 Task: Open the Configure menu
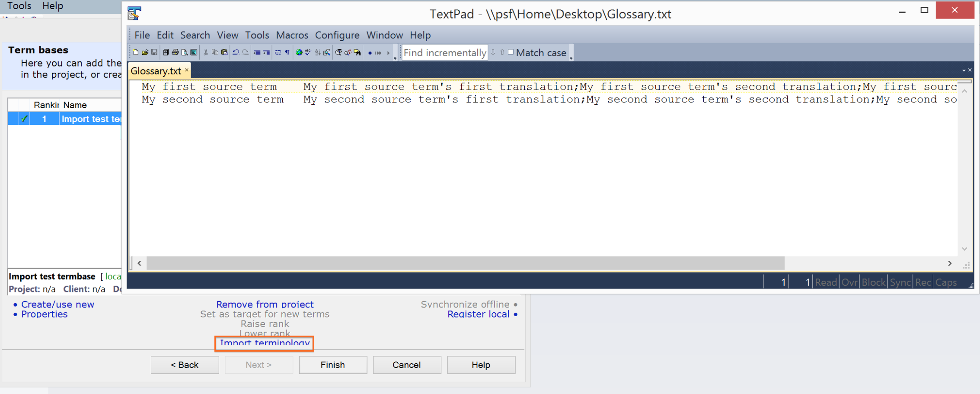[x=337, y=35]
